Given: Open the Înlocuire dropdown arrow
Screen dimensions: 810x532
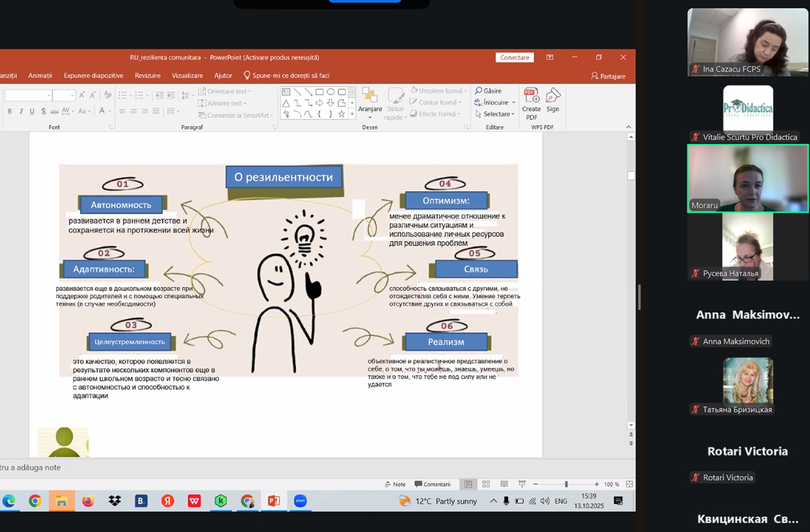Looking at the screenshot, I should point(513,103).
